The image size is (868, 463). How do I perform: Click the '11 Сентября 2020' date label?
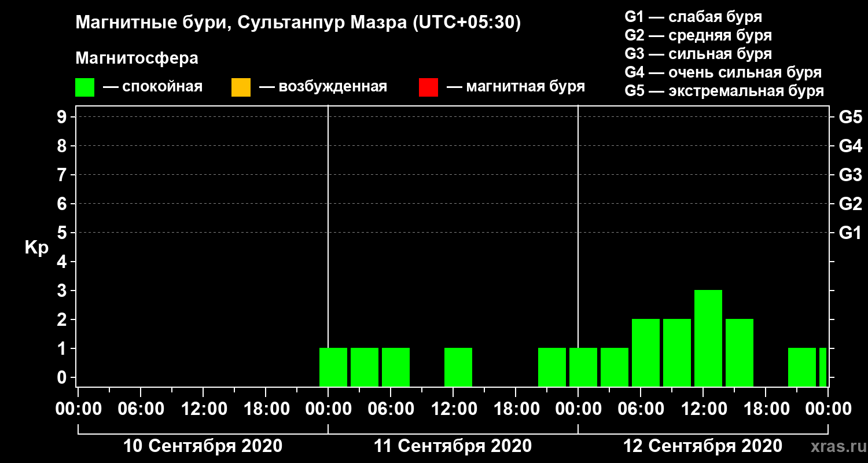pyautogui.click(x=453, y=446)
